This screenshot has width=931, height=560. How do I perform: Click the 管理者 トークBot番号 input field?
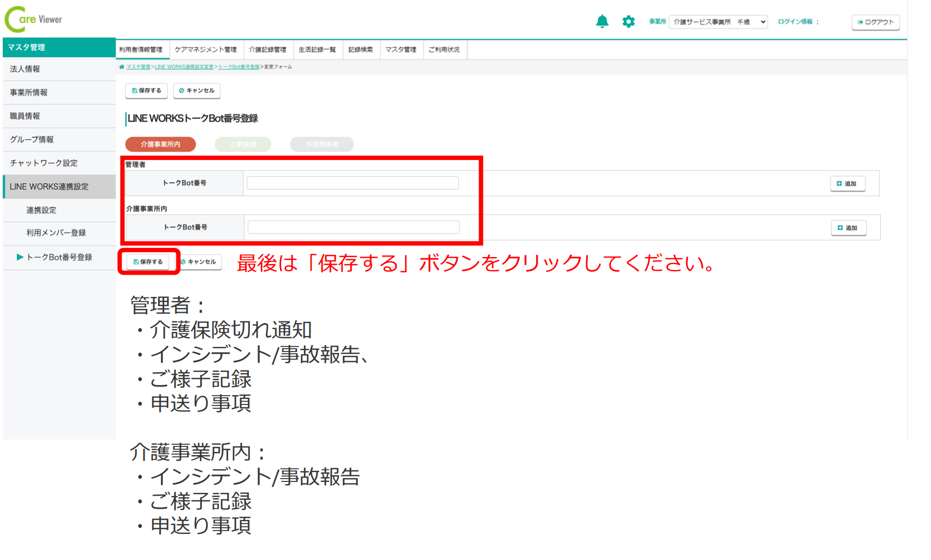point(353,183)
